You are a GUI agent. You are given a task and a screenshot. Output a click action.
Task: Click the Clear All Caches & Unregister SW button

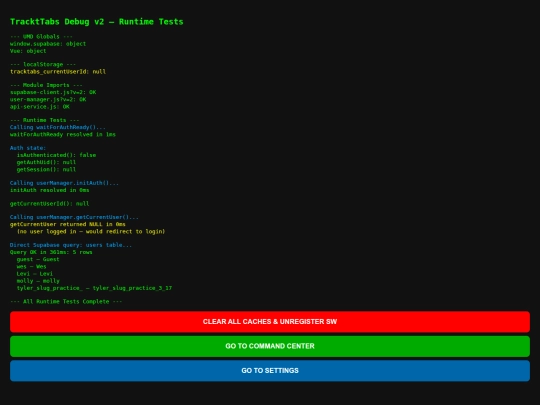coord(270,322)
